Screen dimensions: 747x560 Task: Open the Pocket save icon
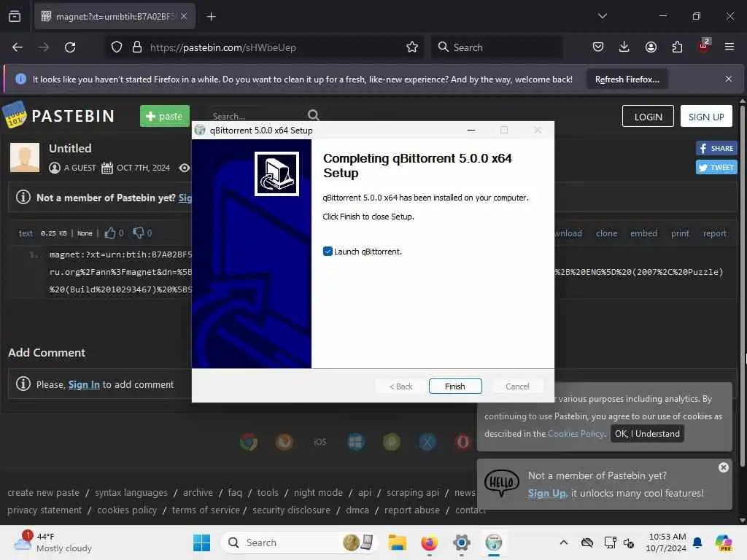(598, 47)
